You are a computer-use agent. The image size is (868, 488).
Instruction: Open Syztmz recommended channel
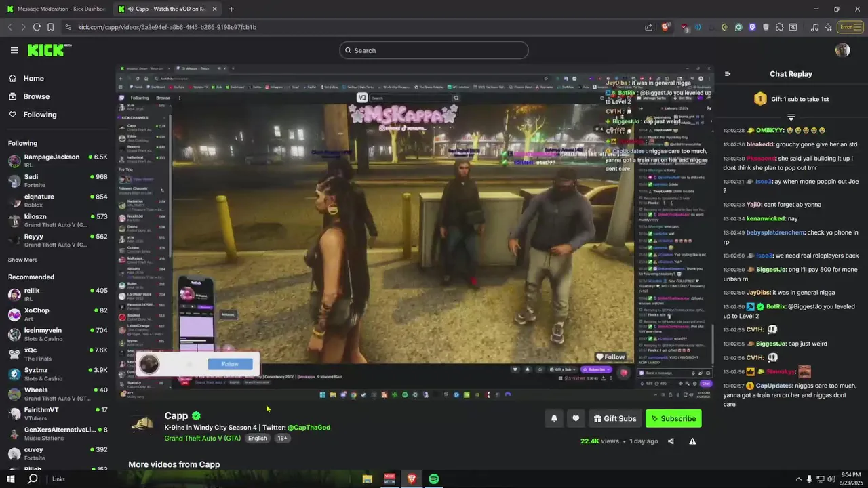click(x=58, y=374)
